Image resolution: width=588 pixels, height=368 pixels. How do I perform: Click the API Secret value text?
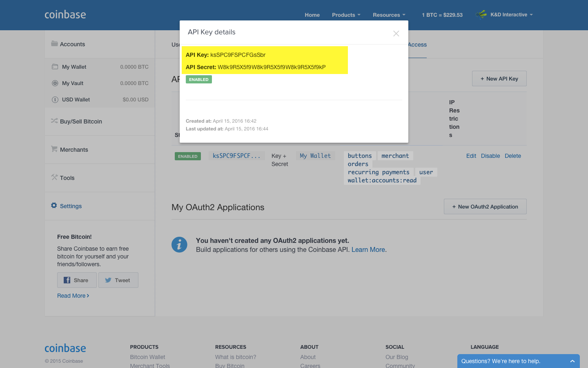(x=272, y=67)
